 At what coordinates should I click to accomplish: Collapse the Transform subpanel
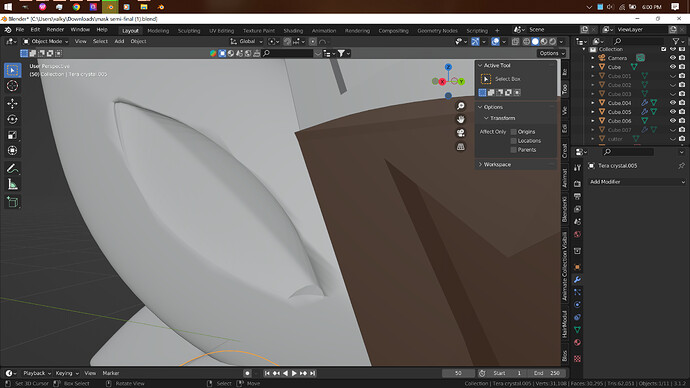486,118
